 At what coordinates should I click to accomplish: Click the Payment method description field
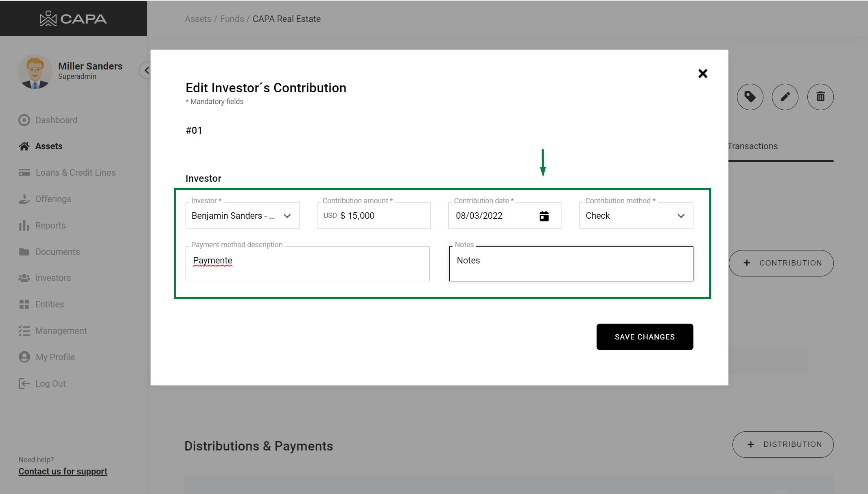[x=307, y=263]
